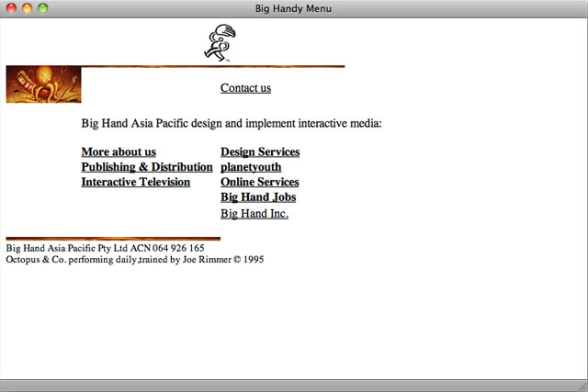Viewport: 588px width, 392px height.
Task: View Big Hand Jobs listing
Action: [x=258, y=197]
